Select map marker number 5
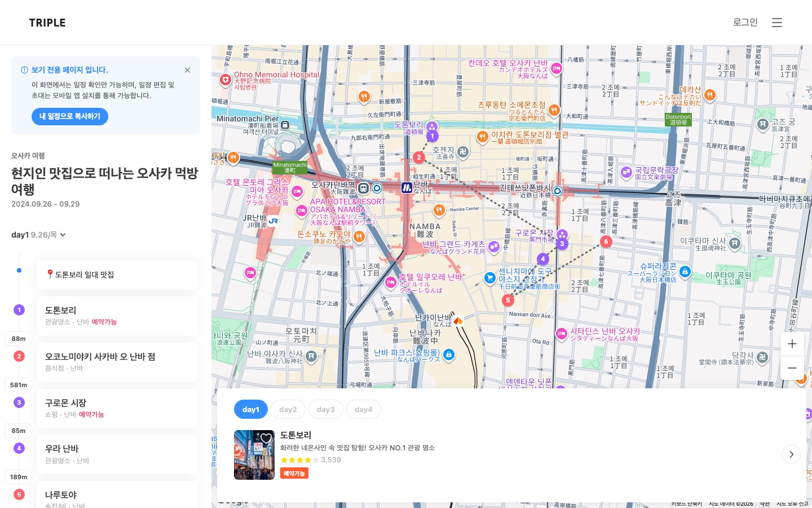 coord(508,300)
